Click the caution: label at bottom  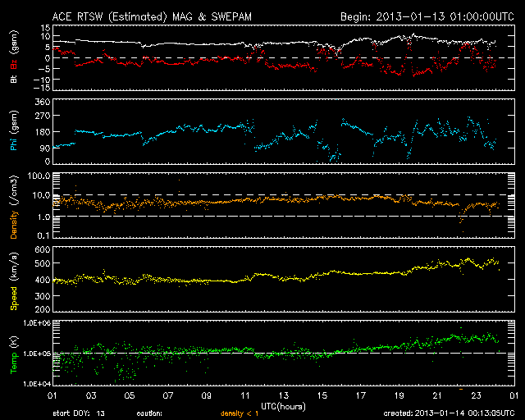coord(149,413)
